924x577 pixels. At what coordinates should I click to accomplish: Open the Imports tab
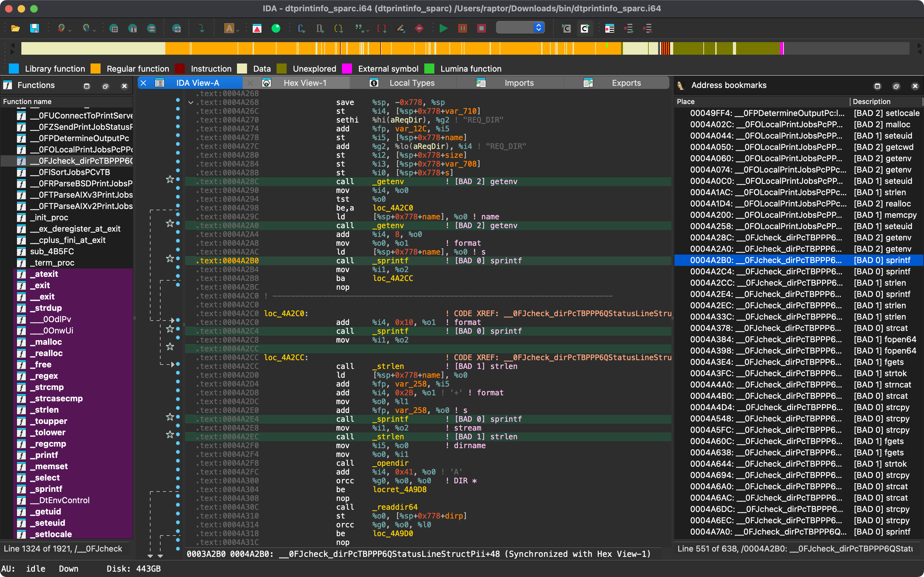pos(519,83)
